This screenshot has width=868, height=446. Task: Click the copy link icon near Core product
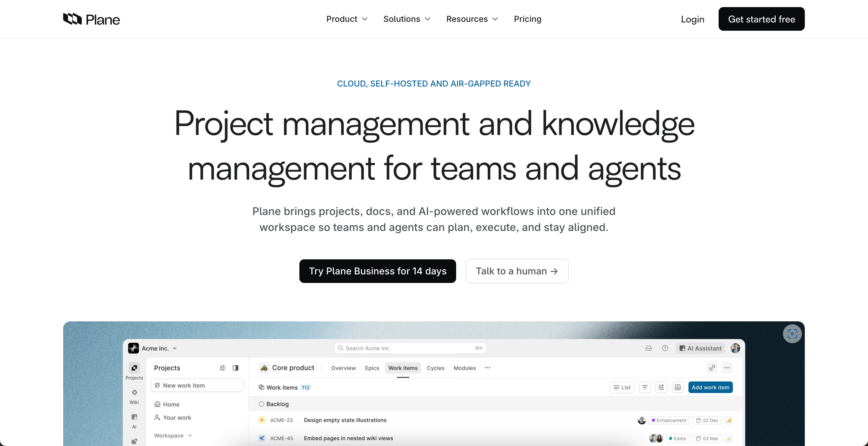tap(712, 368)
